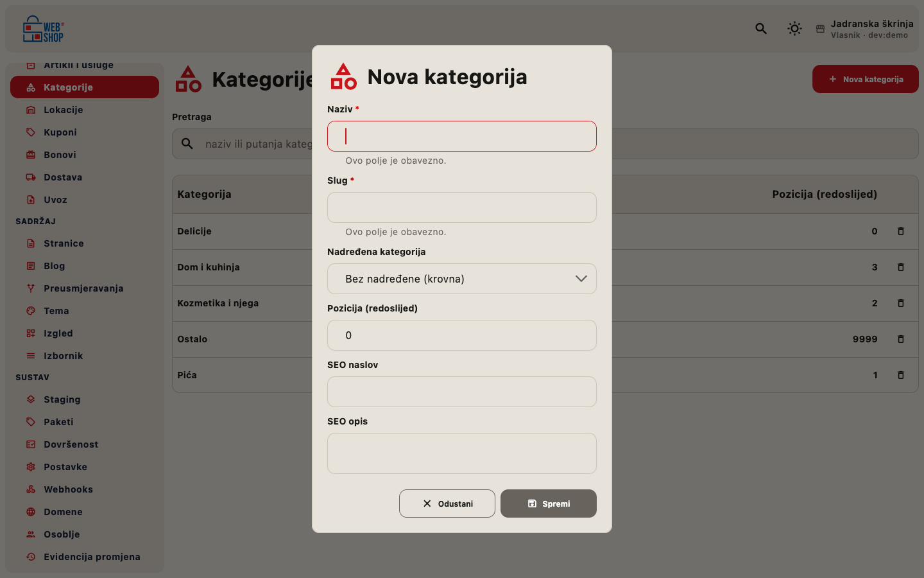
Task: Select the Kozmetika i njega row
Action: [545, 303]
